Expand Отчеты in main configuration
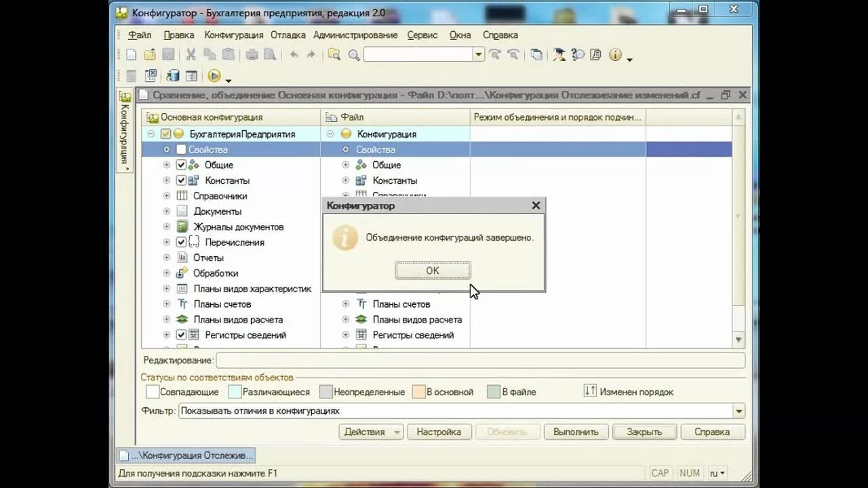 coord(167,258)
